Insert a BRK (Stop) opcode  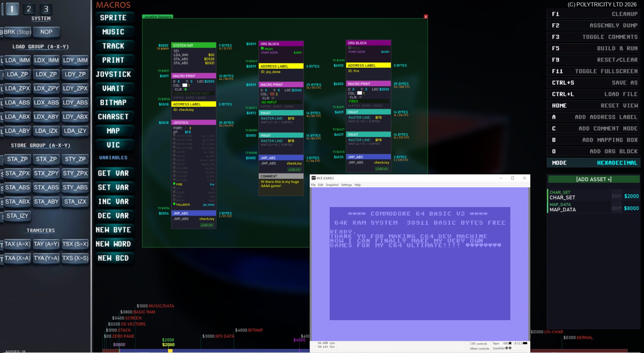[17, 32]
